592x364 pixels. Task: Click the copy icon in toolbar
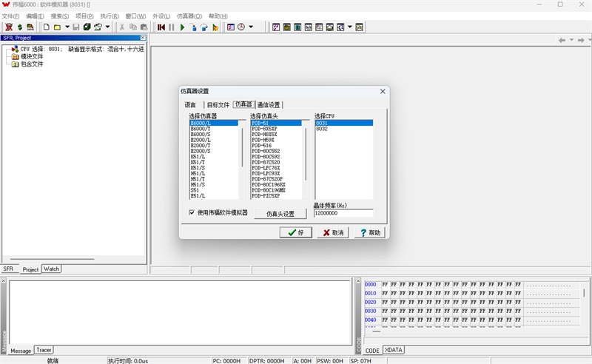[x=133, y=27]
